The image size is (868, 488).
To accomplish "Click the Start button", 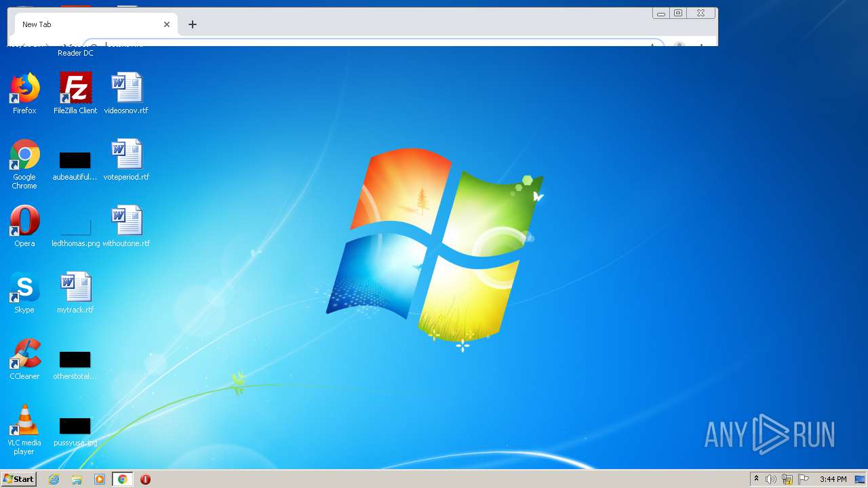I will (x=18, y=479).
